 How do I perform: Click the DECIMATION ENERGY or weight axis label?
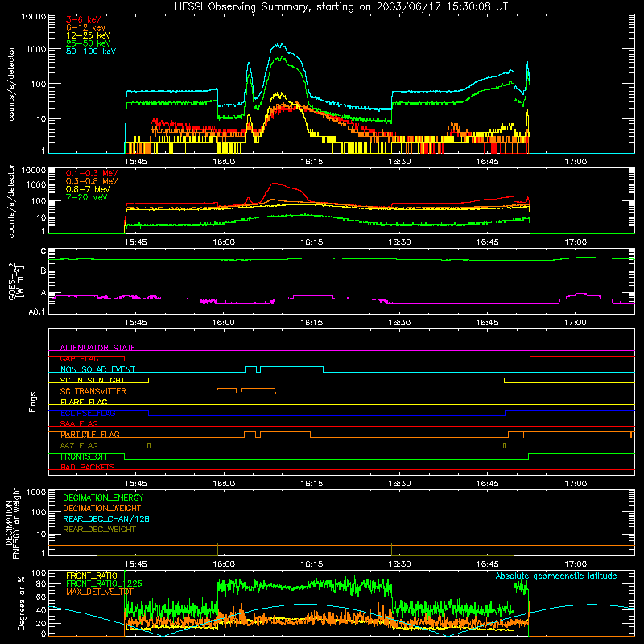click(x=12, y=522)
